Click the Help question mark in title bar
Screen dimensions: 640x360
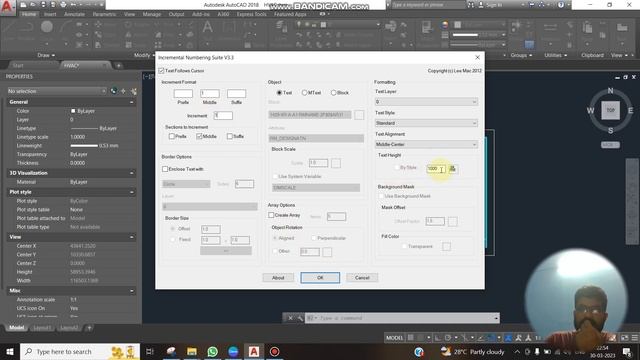pos(561,5)
